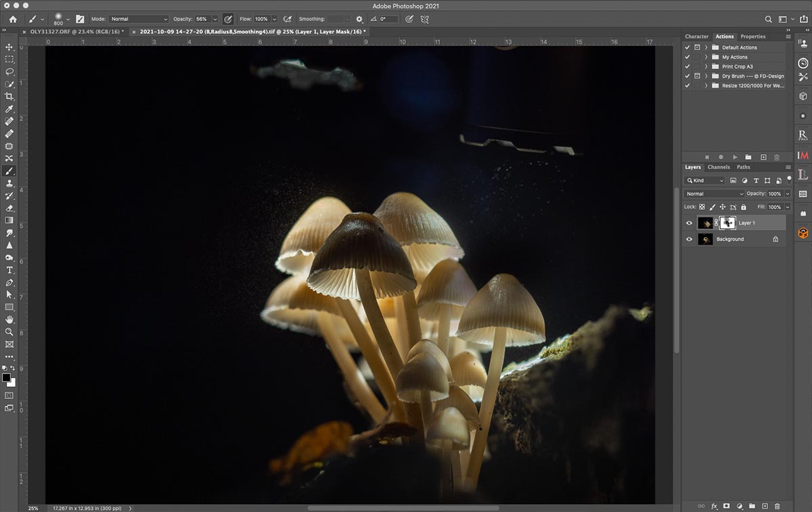Click the foreground color swatch

6,377
